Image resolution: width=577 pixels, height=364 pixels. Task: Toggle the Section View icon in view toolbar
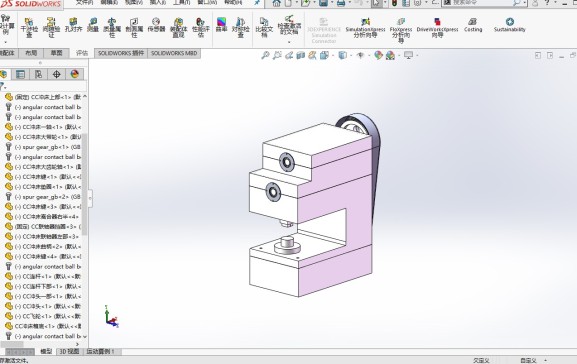point(301,55)
